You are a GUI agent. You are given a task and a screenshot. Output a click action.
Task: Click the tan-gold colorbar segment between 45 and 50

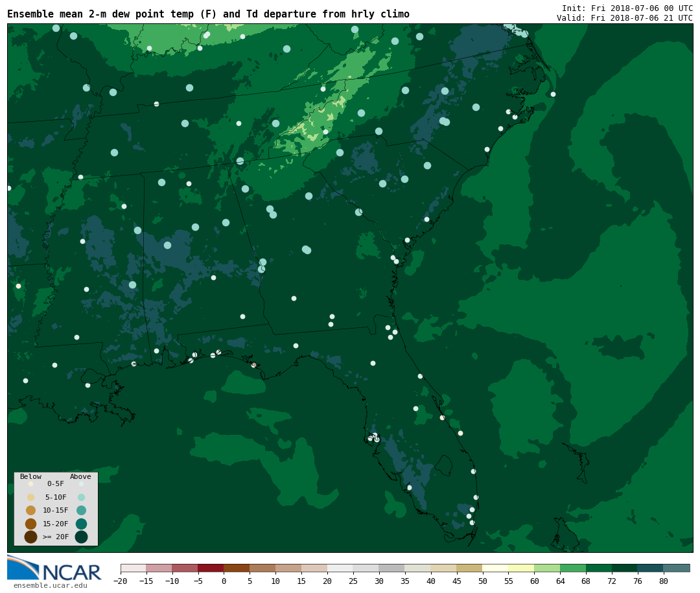point(470,568)
